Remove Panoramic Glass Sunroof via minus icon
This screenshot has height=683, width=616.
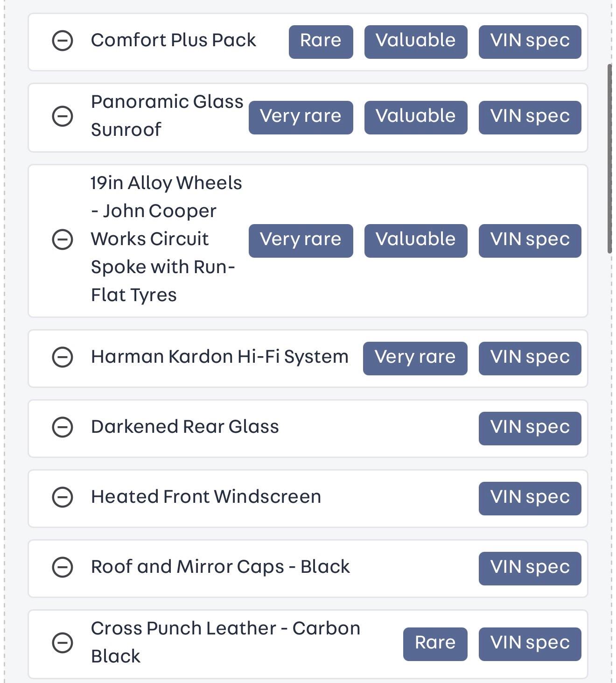click(x=62, y=116)
